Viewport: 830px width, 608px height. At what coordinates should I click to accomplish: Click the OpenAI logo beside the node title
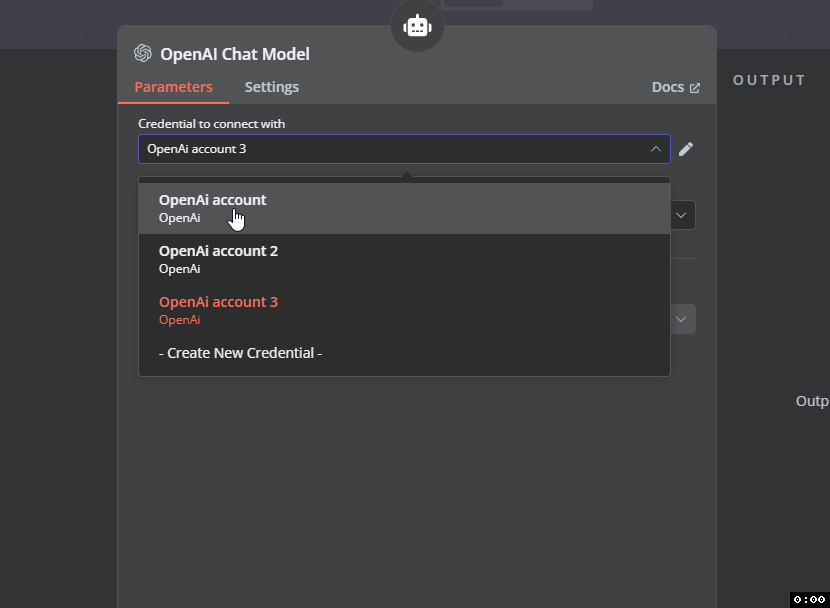pos(143,53)
